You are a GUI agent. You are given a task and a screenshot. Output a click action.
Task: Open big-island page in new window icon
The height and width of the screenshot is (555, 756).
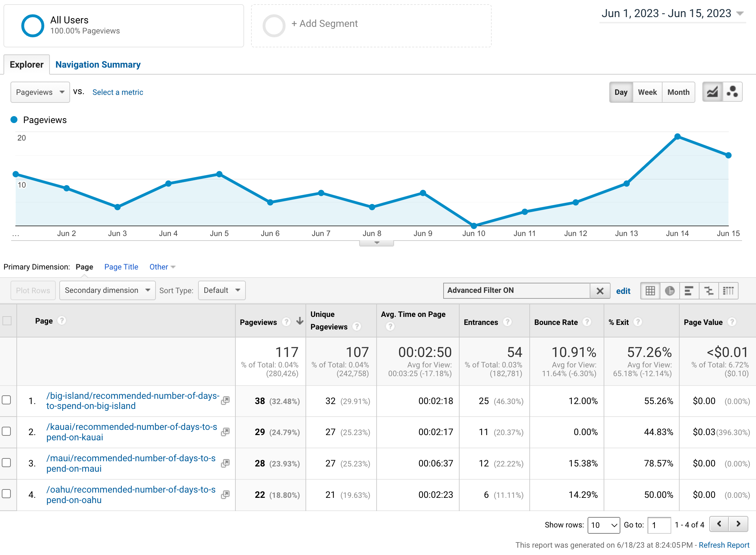click(225, 401)
